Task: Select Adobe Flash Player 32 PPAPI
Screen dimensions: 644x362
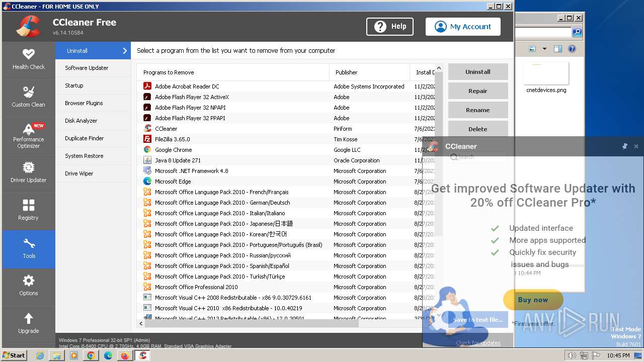Action: coord(287,118)
